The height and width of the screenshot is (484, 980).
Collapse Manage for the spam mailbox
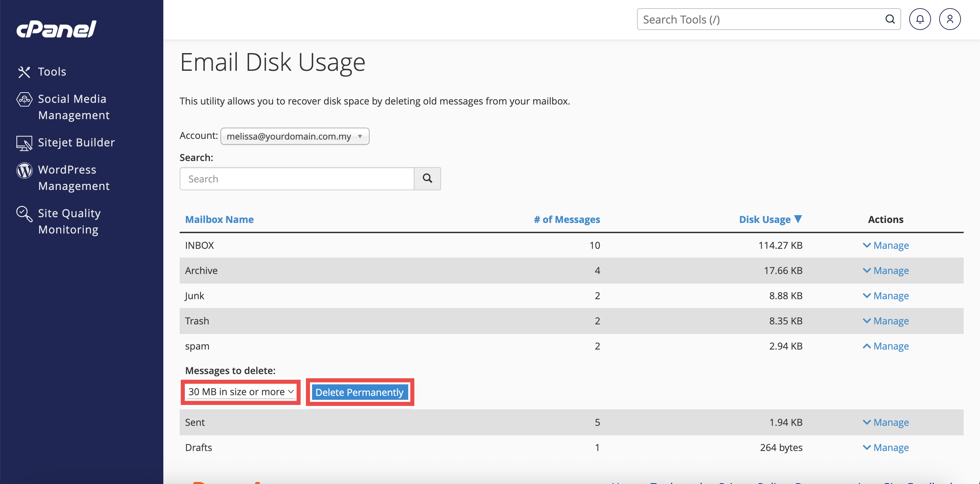(886, 346)
